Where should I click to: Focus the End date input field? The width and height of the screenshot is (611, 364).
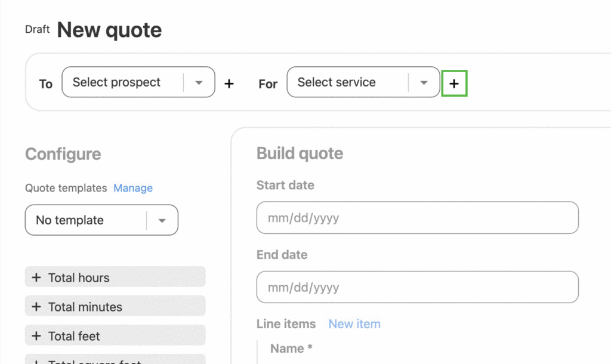(417, 287)
